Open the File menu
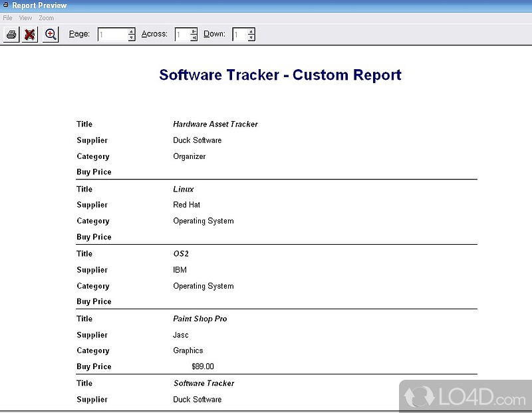The image size is (532, 413). tap(7, 18)
